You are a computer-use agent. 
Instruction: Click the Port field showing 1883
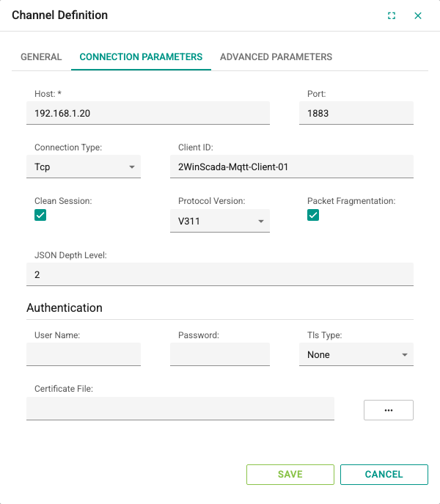(x=356, y=113)
